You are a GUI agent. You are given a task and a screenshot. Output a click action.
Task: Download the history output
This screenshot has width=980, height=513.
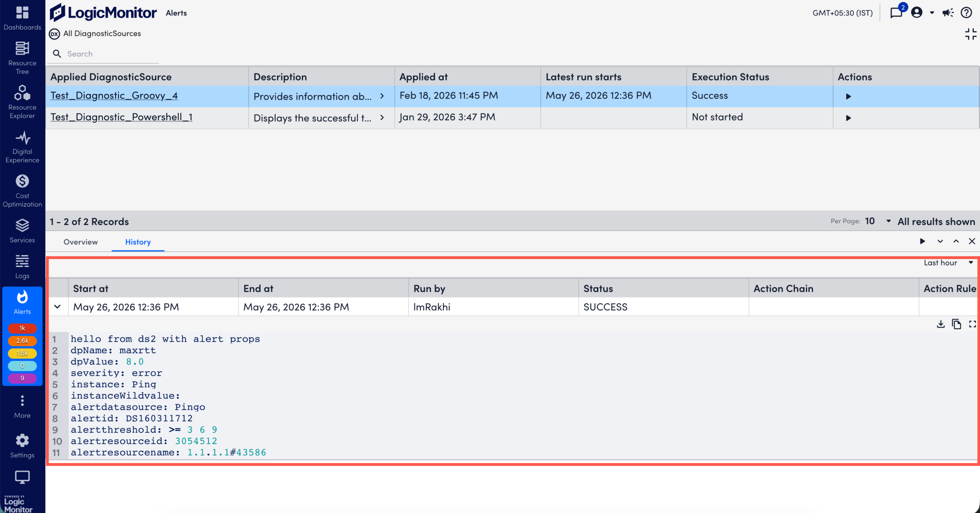coord(941,324)
